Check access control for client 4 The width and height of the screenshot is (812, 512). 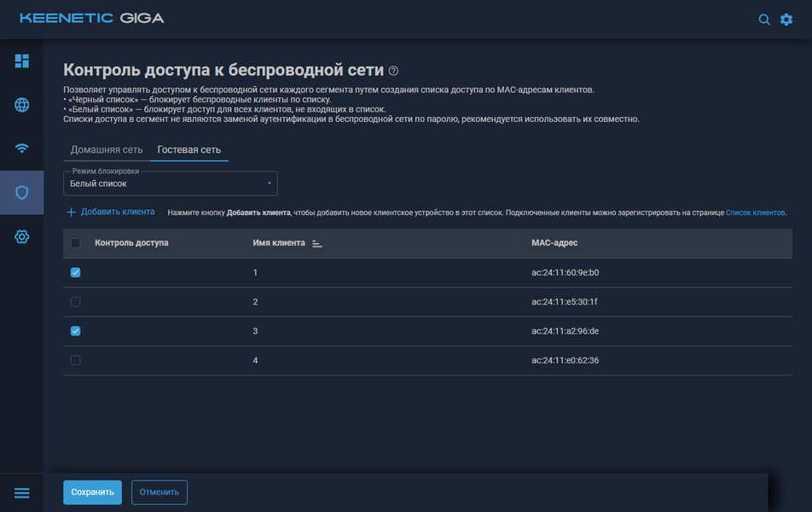[x=76, y=360]
